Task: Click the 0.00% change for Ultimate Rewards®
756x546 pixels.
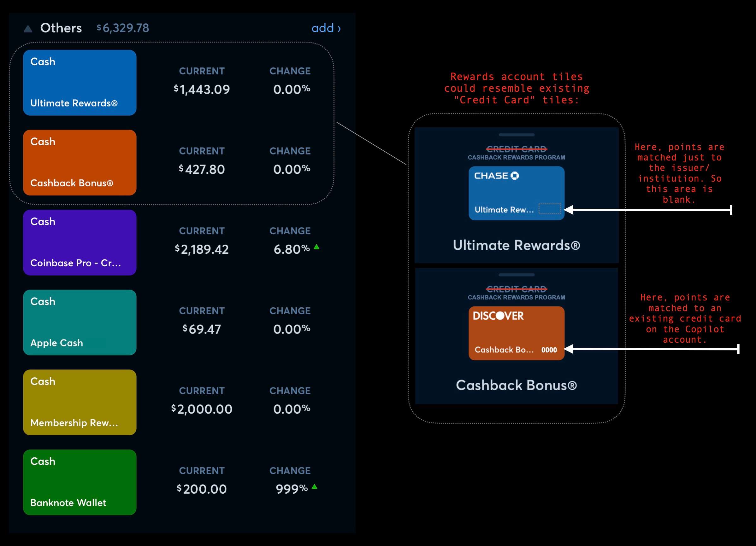Action: [292, 89]
